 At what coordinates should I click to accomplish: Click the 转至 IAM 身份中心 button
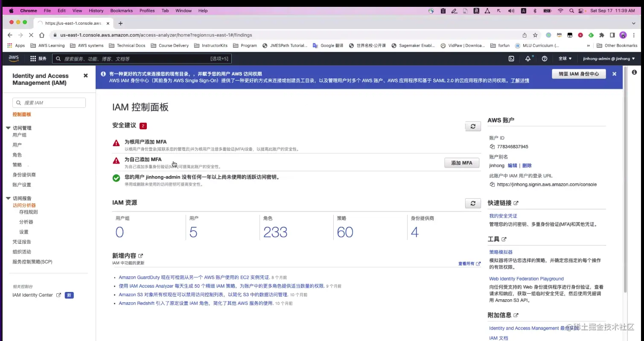[x=579, y=74]
